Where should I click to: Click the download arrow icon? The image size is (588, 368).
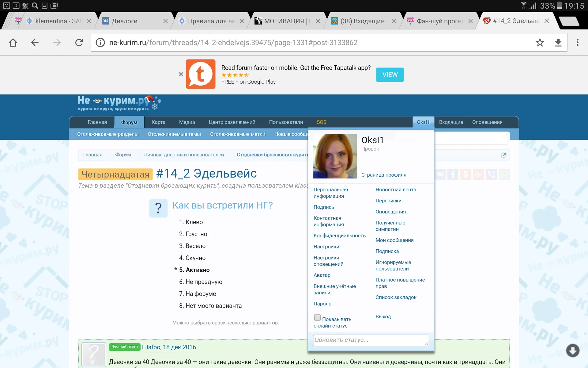pyautogui.click(x=558, y=43)
